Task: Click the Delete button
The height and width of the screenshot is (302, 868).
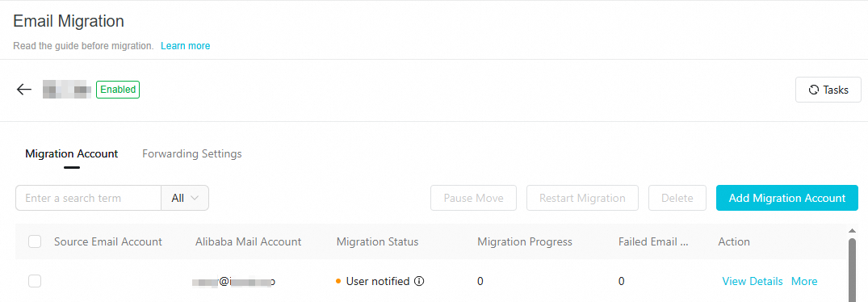Action: [677, 198]
